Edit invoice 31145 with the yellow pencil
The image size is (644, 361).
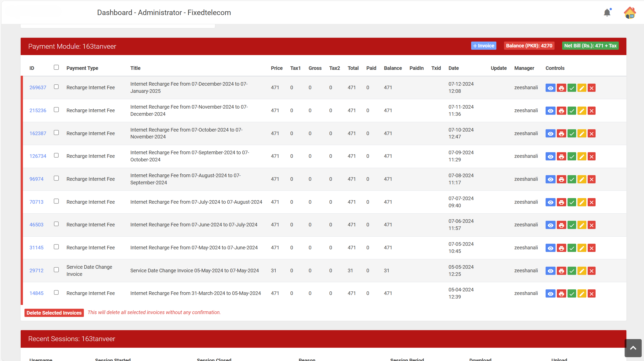click(x=582, y=248)
